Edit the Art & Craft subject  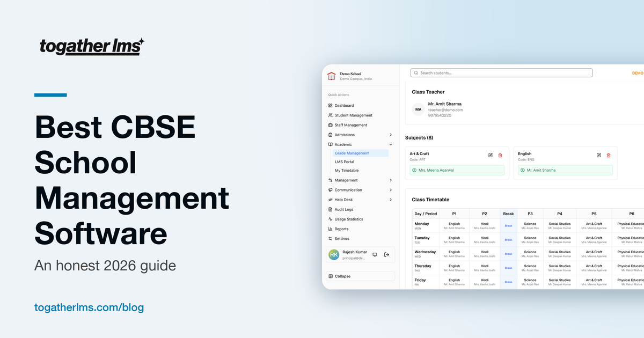491,155
